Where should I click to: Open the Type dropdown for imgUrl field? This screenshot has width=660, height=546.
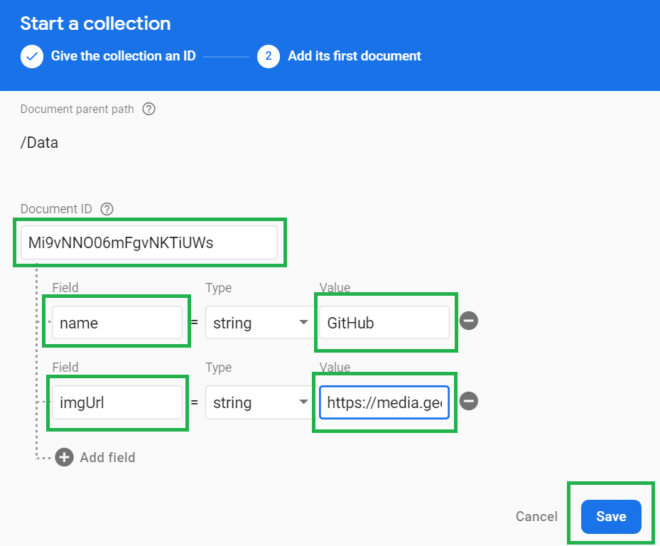point(259,403)
